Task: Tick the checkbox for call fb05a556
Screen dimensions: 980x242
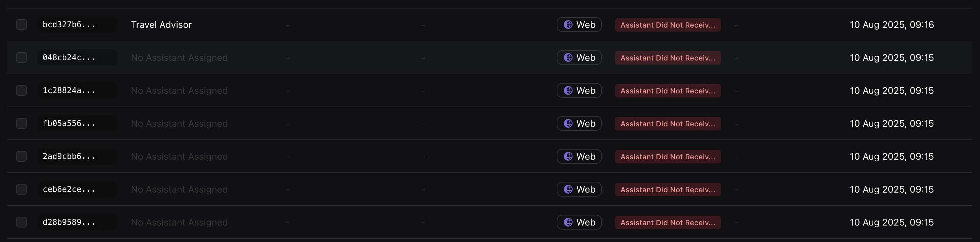Action: [22, 123]
